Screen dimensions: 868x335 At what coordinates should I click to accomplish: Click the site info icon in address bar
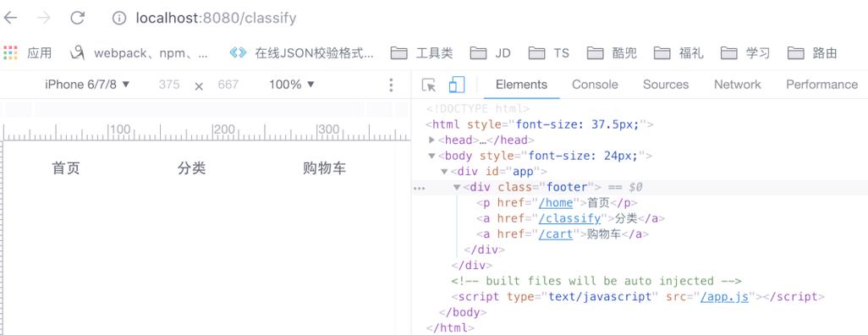click(x=119, y=19)
